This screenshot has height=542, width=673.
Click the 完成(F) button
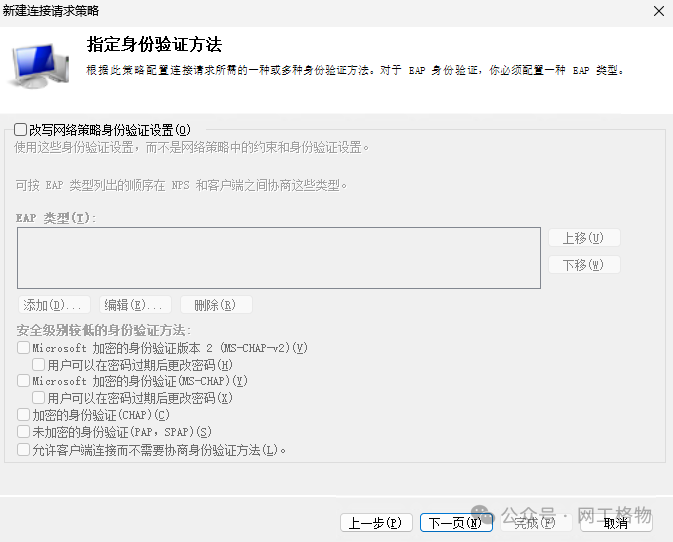pos(536,523)
